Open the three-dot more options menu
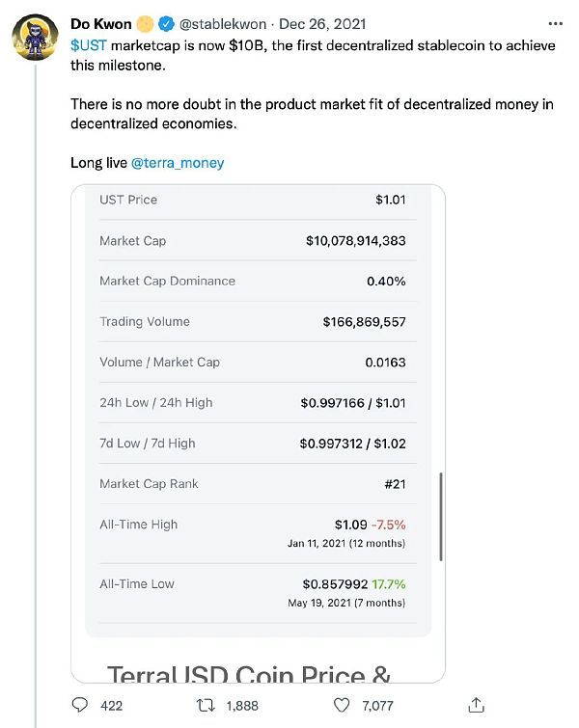This screenshot has width=579, height=728. (554, 23)
